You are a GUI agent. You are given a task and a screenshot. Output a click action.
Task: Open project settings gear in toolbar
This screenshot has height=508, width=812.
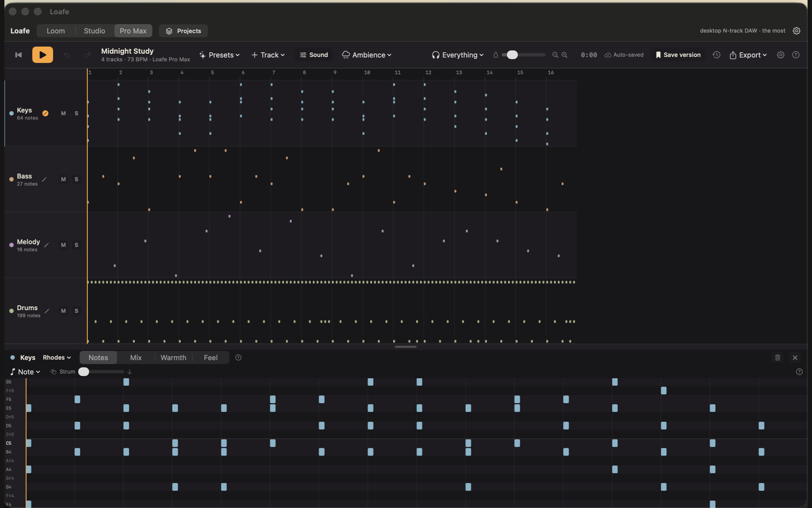[781, 55]
